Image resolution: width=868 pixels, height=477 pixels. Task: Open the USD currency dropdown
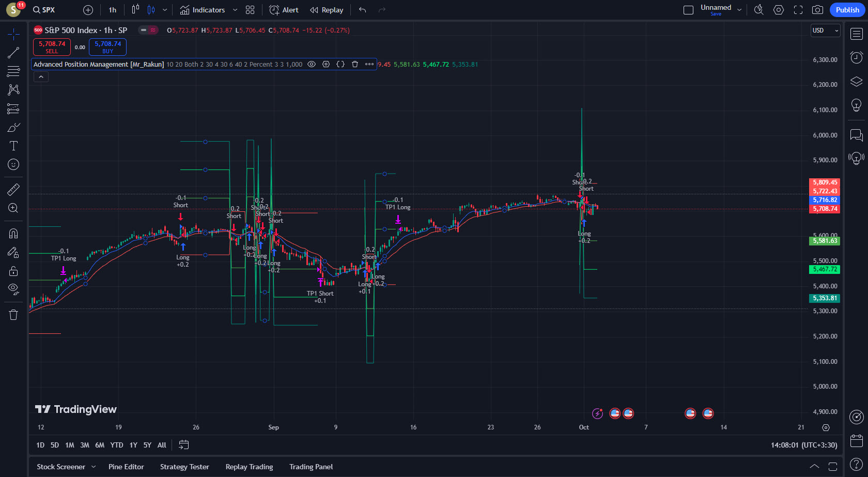tap(825, 30)
